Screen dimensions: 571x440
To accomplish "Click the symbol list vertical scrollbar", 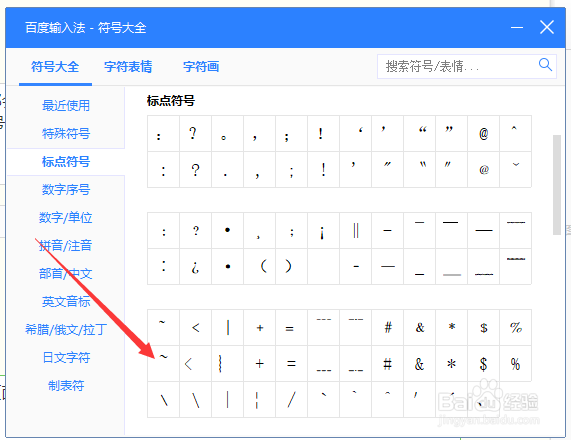I will coord(557,185).
